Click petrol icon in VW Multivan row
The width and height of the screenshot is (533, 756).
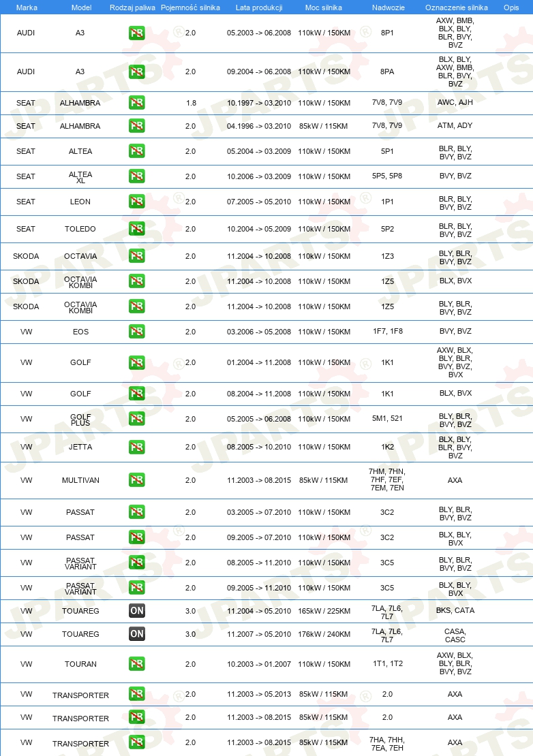pyautogui.click(x=137, y=480)
